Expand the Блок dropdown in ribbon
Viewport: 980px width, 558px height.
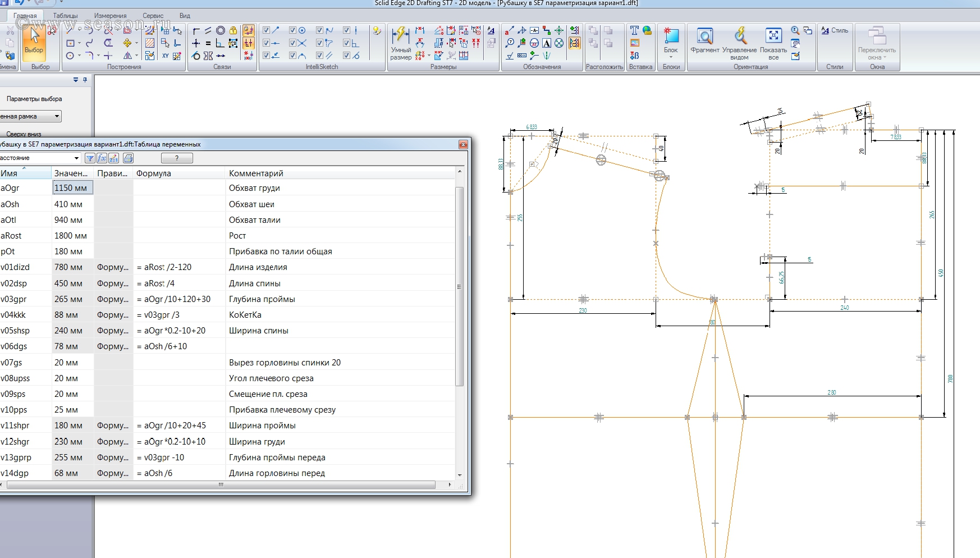[671, 57]
